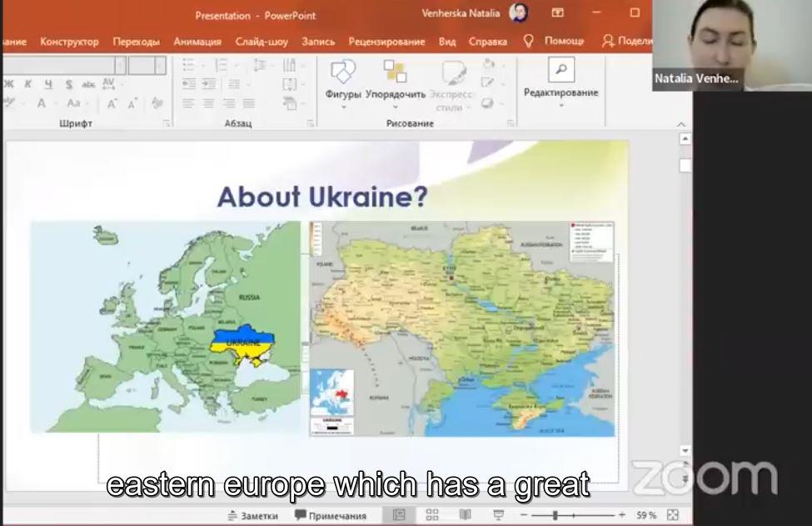Select the Ukraine physical map image
This screenshot has width=812, height=526.
pos(462,328)
